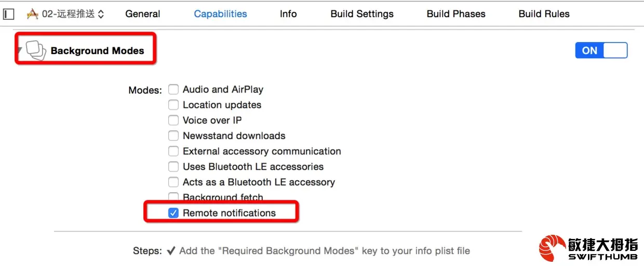Click the Background Modes section title

tap(97, 51)
